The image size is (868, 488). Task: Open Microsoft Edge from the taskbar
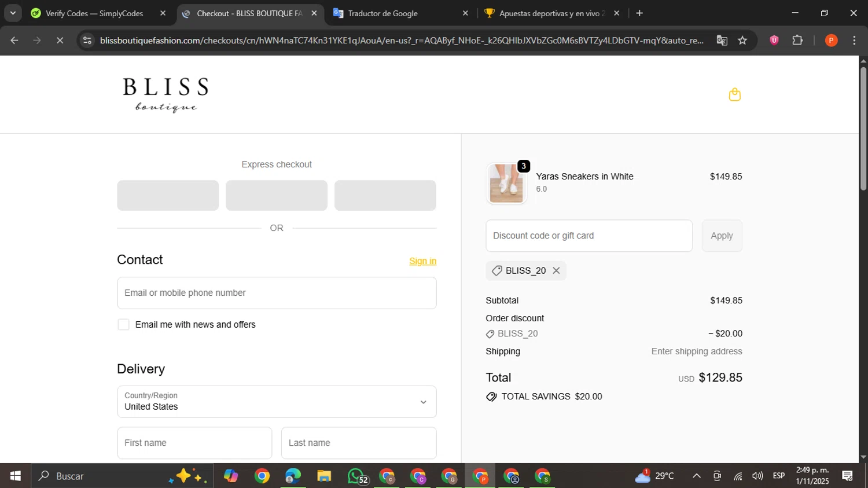tap(293, 476)
